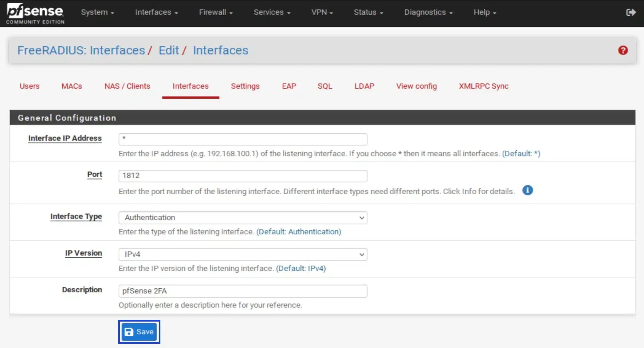
Task: Expand the Interface Type dropdown
Action: pos(242,217)
